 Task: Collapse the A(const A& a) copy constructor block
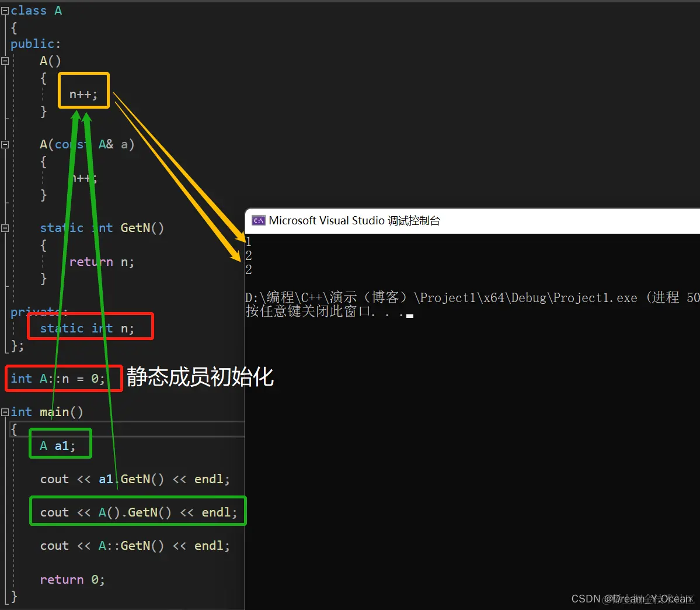[x=5, y=144]
